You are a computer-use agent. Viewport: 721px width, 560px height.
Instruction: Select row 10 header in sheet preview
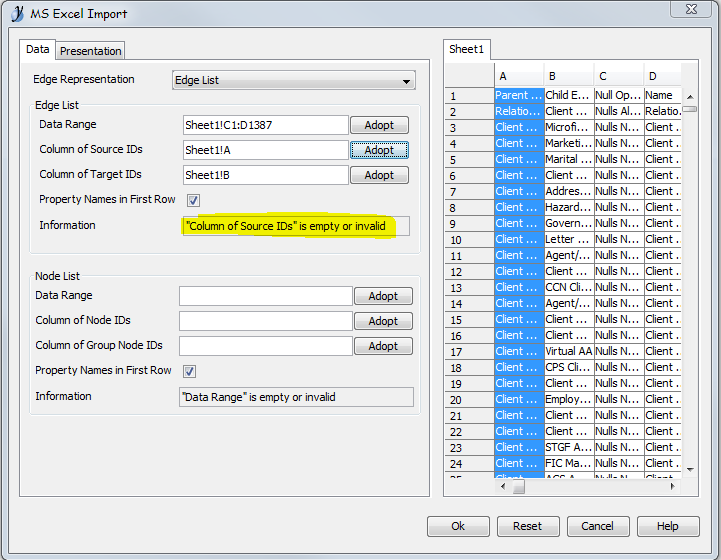click(x=469, y=240)
